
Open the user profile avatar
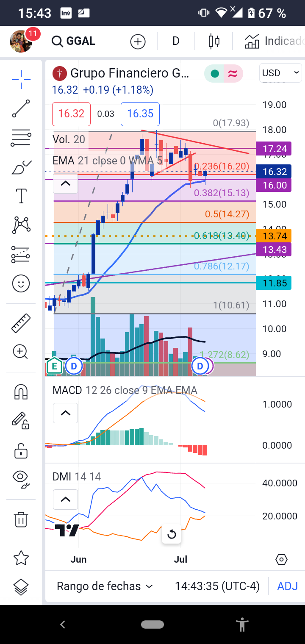21,41
